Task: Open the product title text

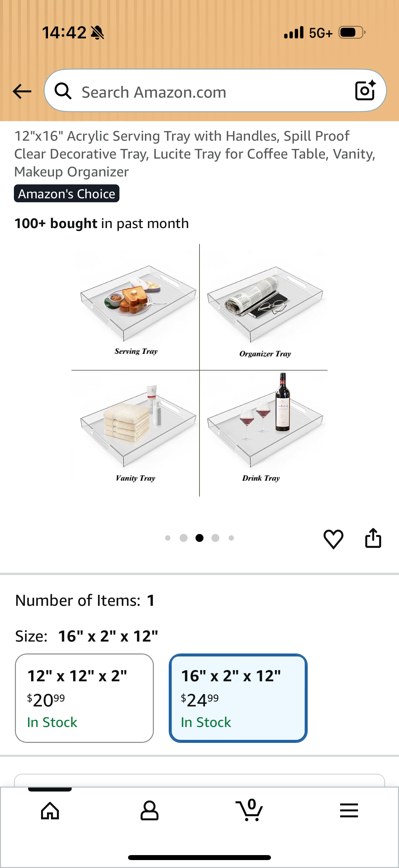Action: point(195,154)
